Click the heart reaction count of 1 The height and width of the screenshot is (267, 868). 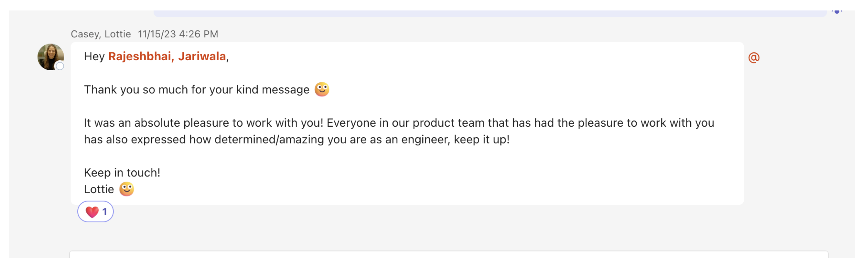pos(105,212)
